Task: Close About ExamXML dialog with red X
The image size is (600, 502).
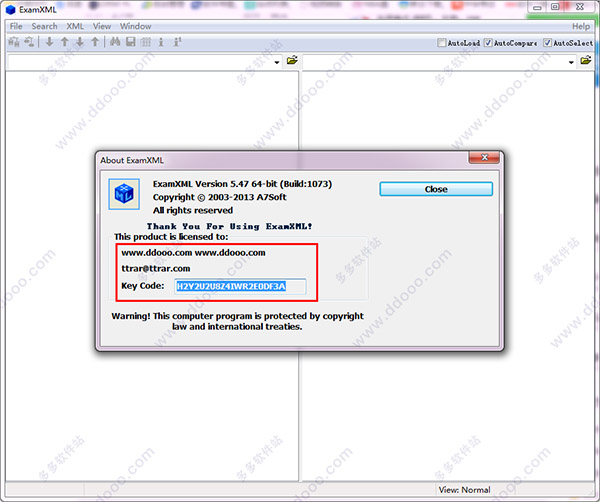Action: [484, 157]
